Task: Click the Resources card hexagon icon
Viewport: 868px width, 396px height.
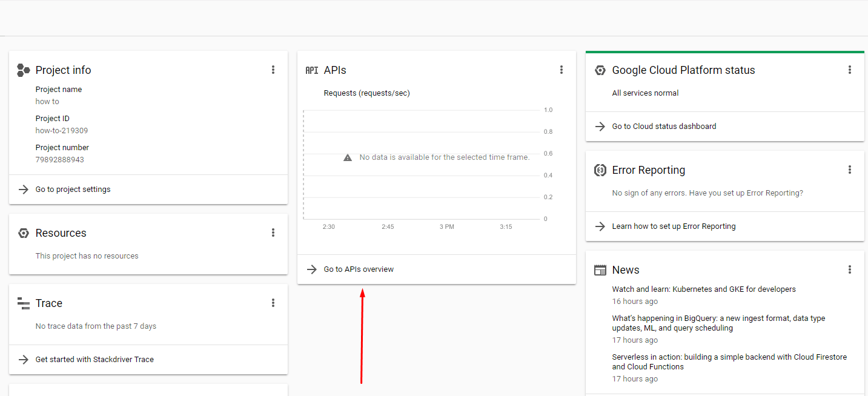Action: pyautogui.click(x=23, y=233)
